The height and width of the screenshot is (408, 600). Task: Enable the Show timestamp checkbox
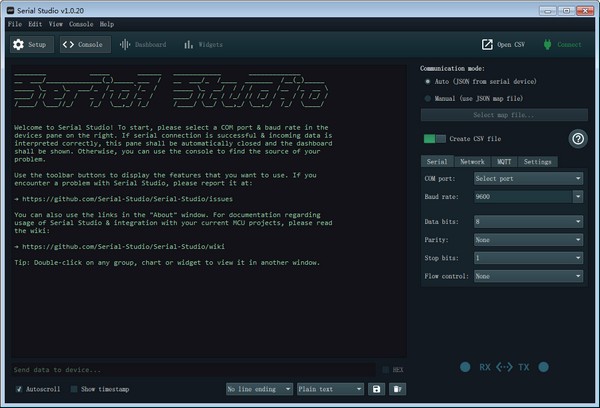(74, 388)
